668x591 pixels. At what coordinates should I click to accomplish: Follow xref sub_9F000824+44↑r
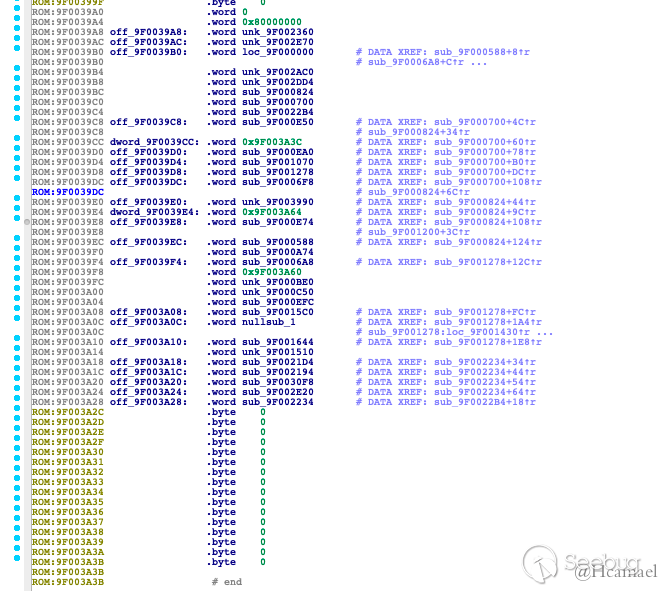pyautogui.click(x=485, y=202)
